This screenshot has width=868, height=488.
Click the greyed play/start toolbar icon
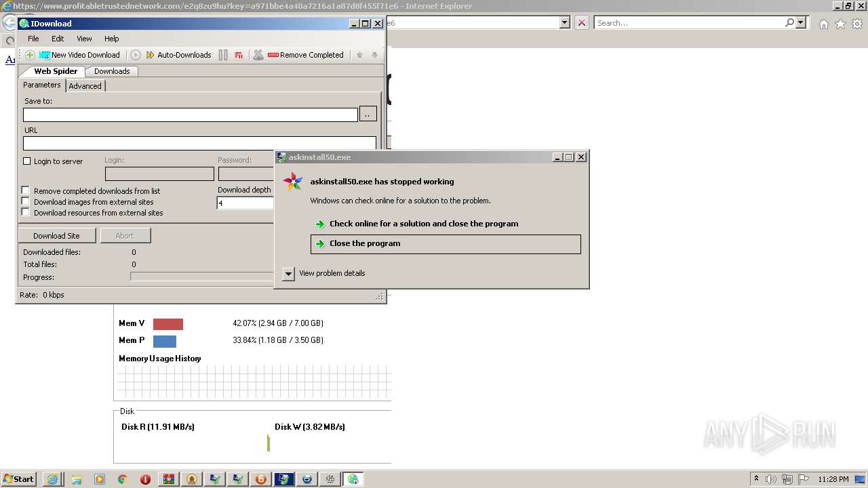coord(136,55)
